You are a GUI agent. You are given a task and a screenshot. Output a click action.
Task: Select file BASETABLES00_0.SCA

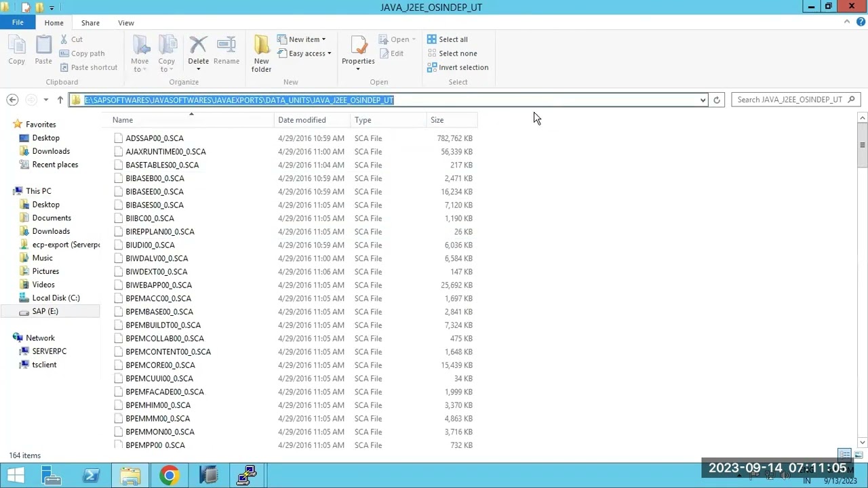coord(162,165)
